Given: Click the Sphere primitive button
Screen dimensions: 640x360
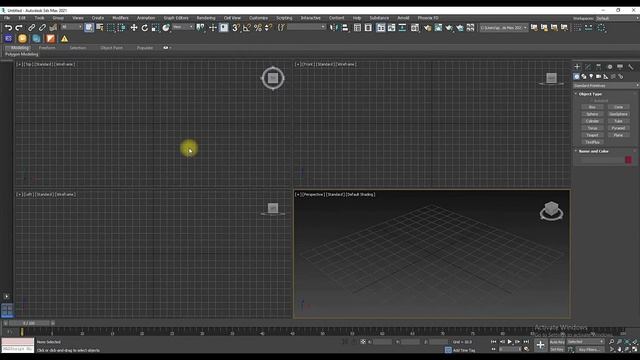Looking at the screenshot, I should [x=592, y=114].
